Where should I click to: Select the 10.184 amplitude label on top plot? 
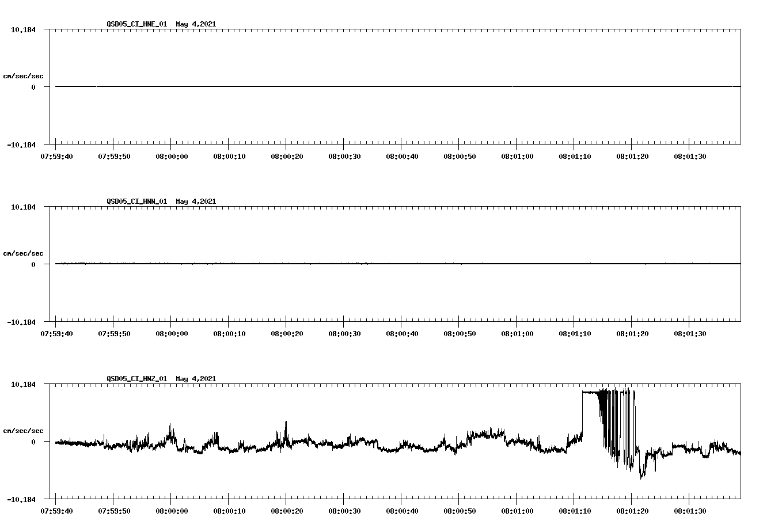click(x=24, y=30)
